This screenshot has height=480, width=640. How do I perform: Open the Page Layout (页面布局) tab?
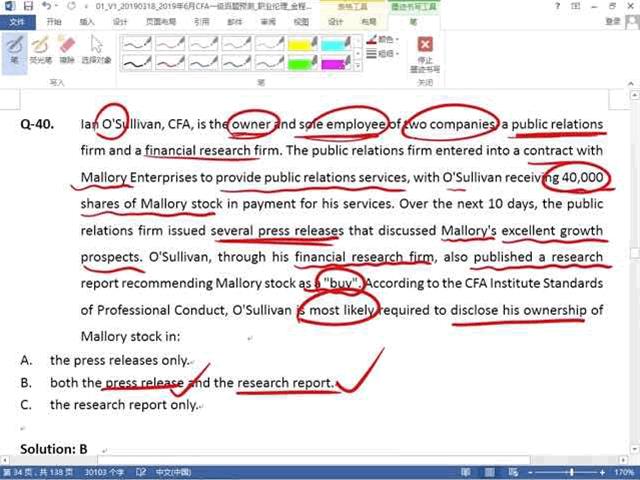[160, 22]
